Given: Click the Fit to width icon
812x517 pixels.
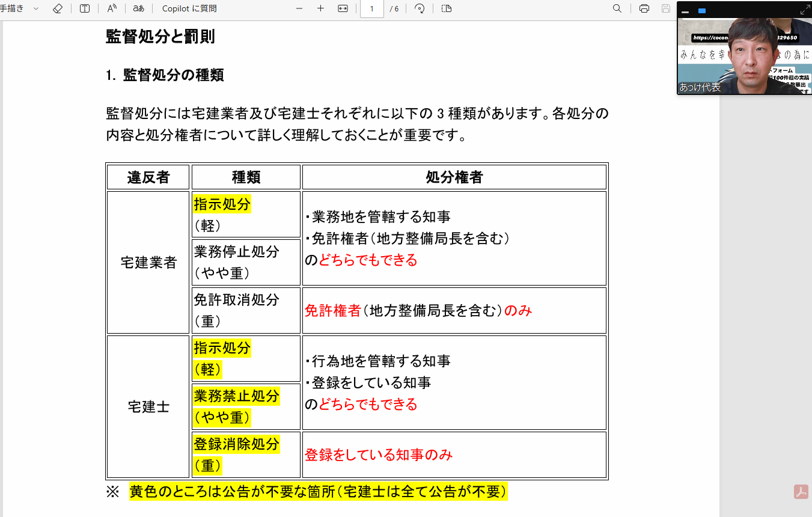Looking at the screenshot, I should (x=343, y=8).
